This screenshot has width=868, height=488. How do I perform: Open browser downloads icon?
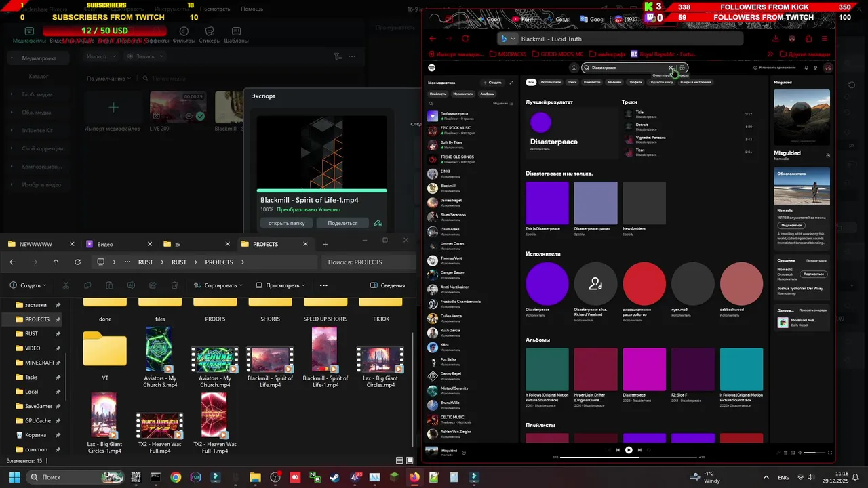tap(775, 39)
